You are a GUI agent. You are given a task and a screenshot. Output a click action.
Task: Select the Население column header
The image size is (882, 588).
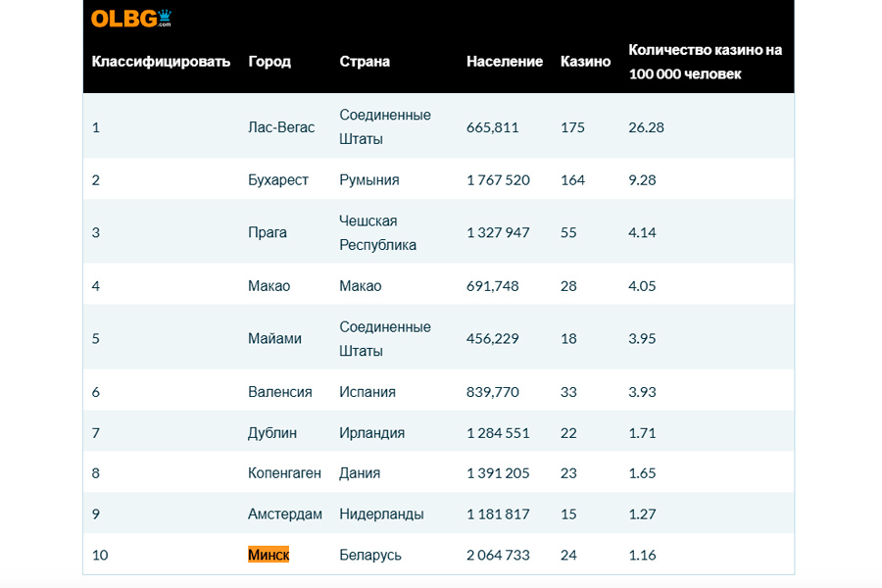[504, 61]
